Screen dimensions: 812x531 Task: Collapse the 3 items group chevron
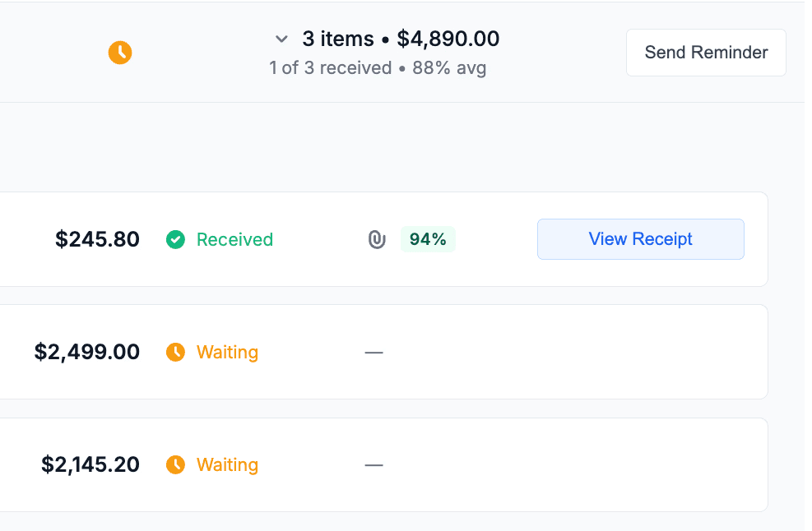pyautogui.click(x=281, y=39)
